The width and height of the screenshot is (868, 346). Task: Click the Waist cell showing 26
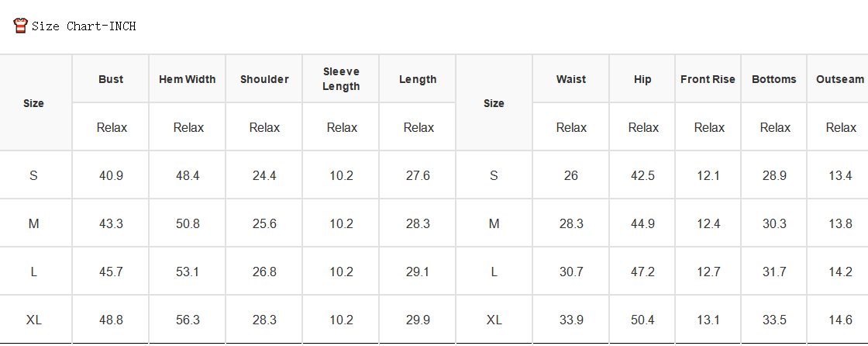point(570,175)
